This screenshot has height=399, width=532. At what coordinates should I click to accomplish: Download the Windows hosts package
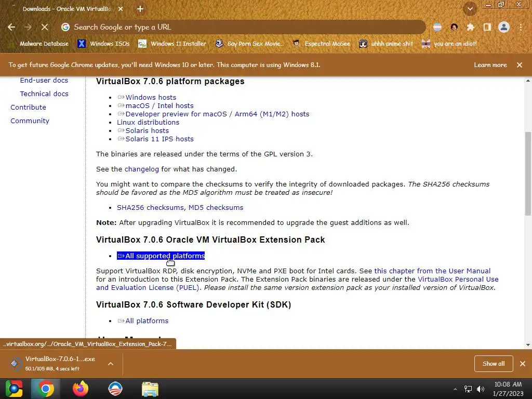[x=147, y=97]
